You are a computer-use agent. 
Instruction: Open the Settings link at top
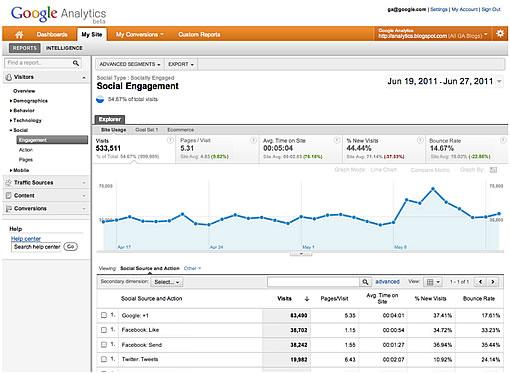[439, 9]
